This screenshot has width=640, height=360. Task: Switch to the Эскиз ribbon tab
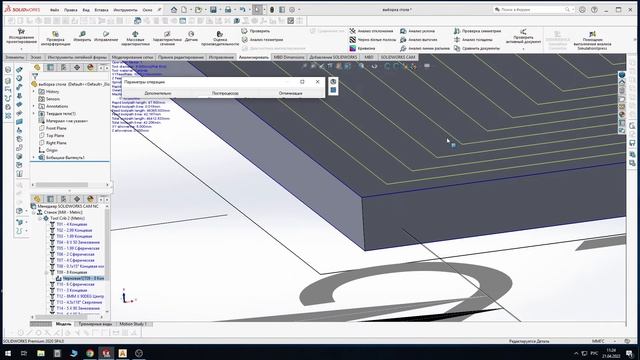pyautogui.click(x=36, y=57)
